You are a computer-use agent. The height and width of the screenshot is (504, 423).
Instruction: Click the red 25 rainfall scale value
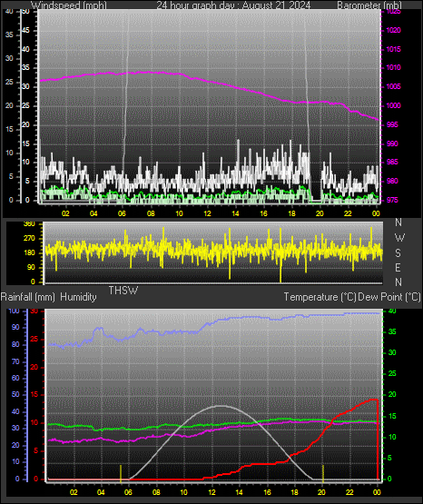click(x=34, y=340)
